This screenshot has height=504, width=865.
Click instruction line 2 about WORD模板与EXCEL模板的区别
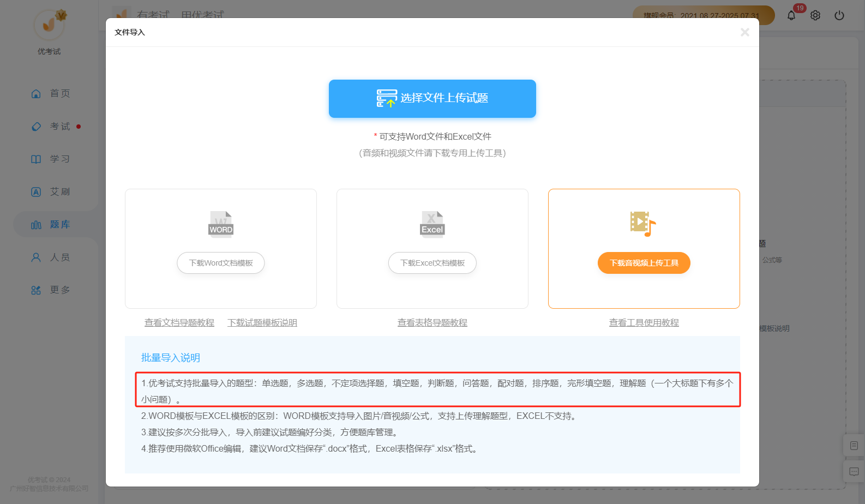coord(359,416)
